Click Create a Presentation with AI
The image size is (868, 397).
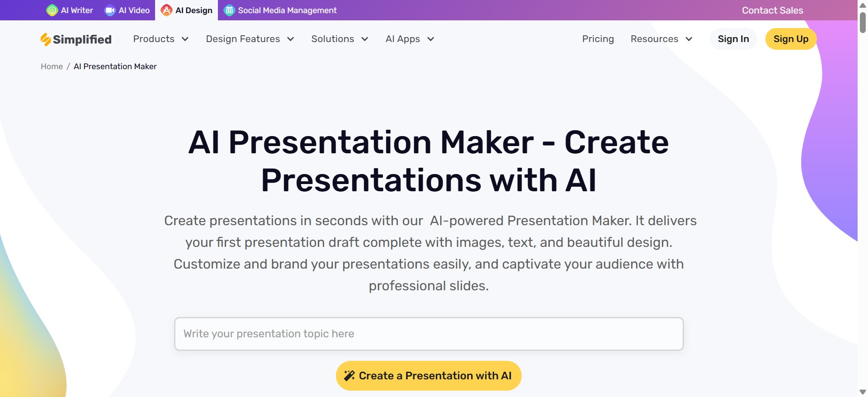(x=429, y=376)
